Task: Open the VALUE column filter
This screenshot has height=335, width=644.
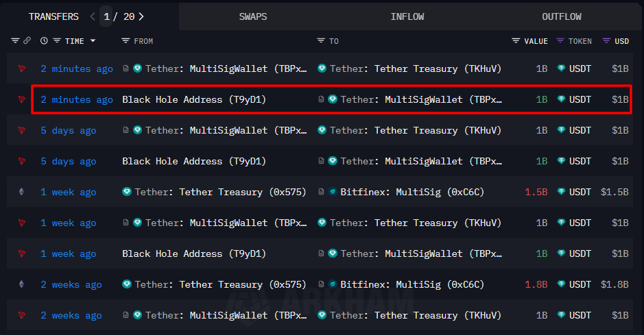Action: click(x=516, y=40)
